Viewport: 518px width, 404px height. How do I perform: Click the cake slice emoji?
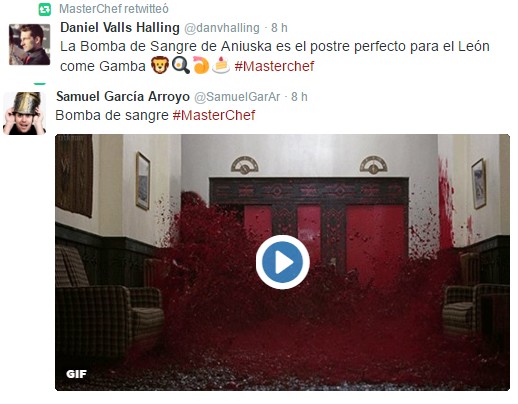(x=221, y=65)
